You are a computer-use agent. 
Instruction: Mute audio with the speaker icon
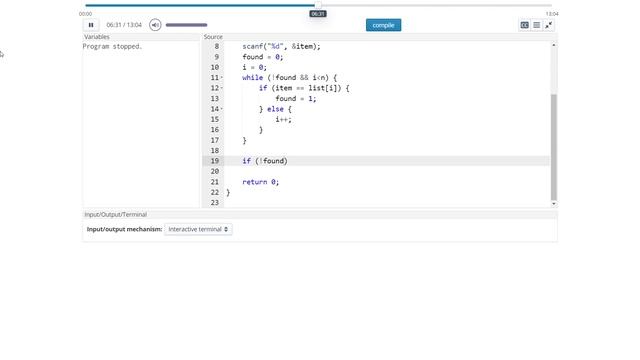[x=155, y=25]
